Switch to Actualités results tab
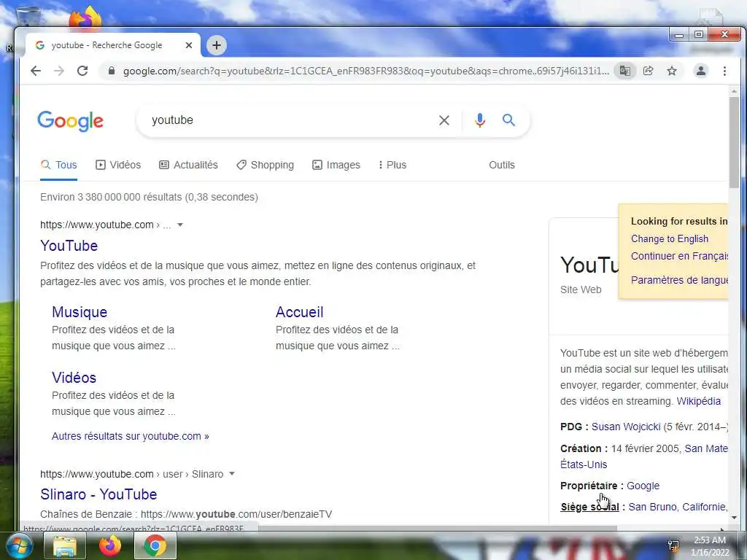747x560 pixels. [x=188, y=165]
